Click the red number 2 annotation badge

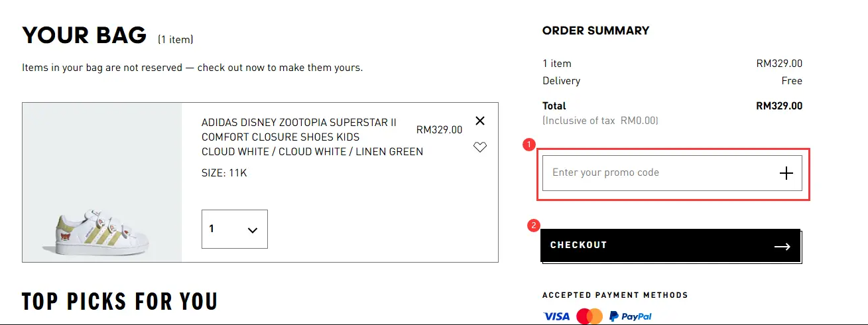[x=533, y=226]
